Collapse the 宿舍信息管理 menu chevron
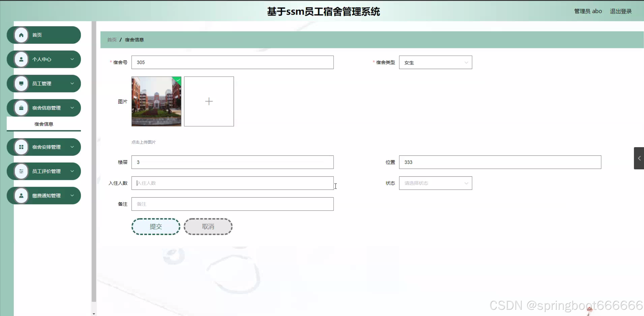 click(x=72, y=108)
